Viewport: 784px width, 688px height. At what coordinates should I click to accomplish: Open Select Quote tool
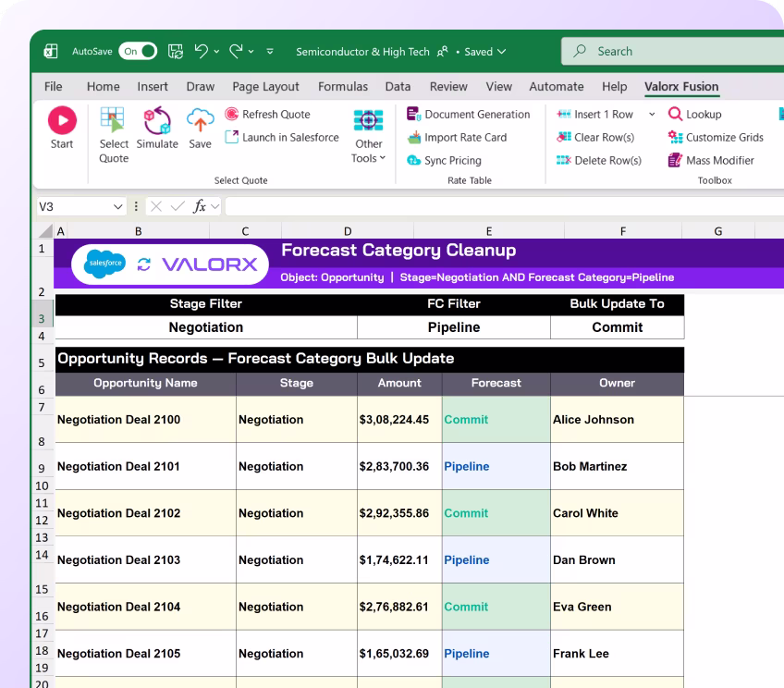(114, 135)
